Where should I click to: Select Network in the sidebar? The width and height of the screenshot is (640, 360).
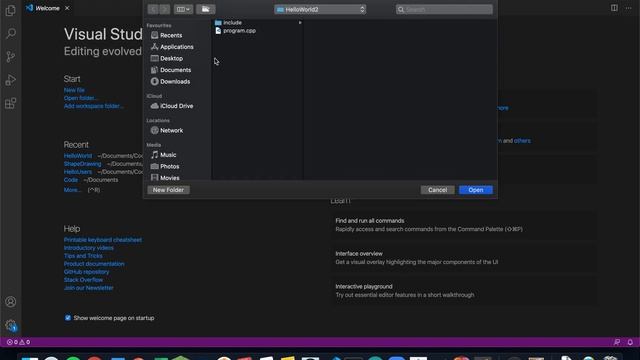click(171, 130)
